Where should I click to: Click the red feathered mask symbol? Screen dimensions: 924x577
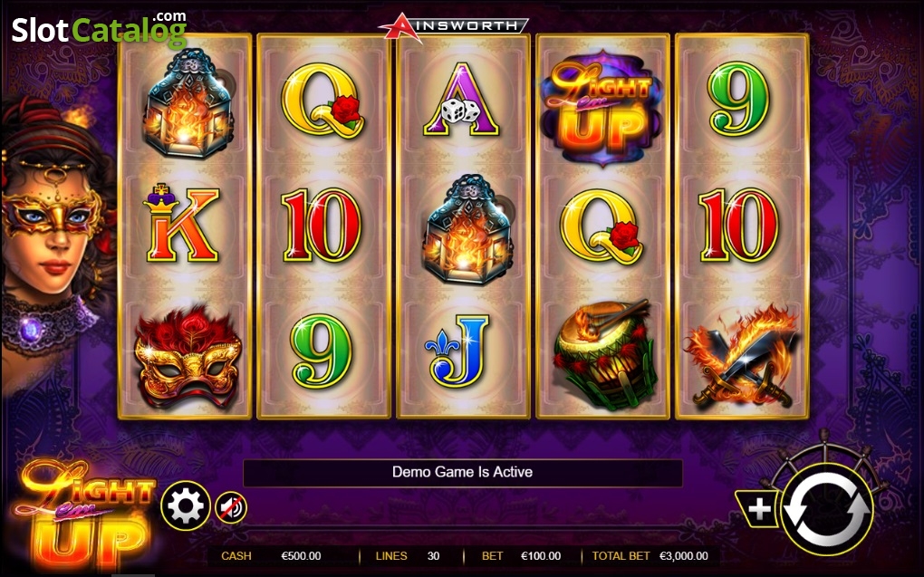coord(188,357)
